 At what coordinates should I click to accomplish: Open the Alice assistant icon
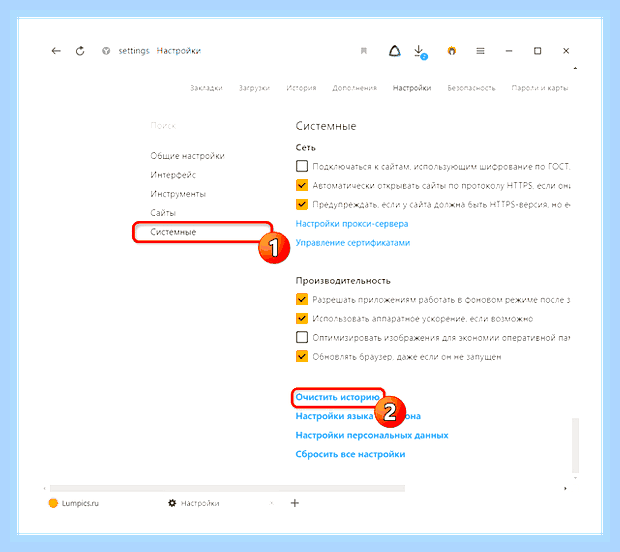coord(395,51)
